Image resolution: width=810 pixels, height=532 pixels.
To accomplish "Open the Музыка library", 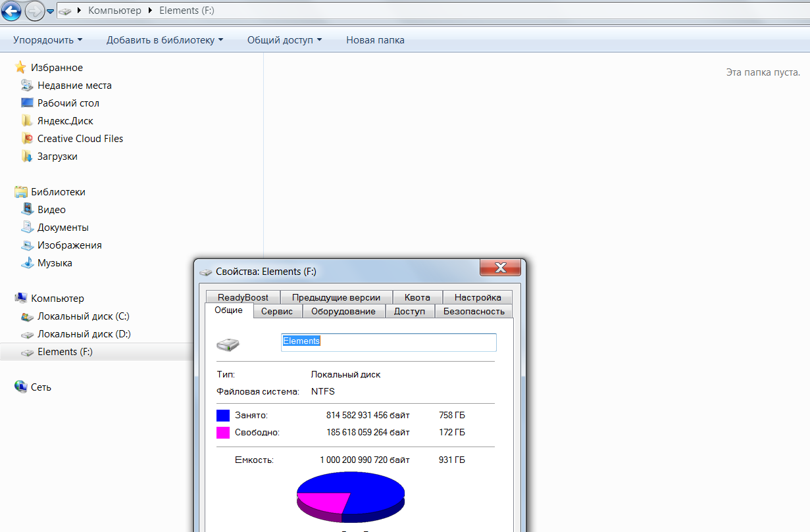I will tap(55, 263).
